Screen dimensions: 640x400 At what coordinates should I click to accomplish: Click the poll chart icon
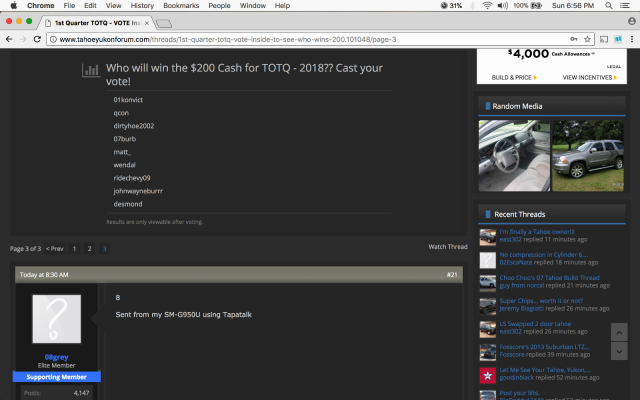(90, 70)
